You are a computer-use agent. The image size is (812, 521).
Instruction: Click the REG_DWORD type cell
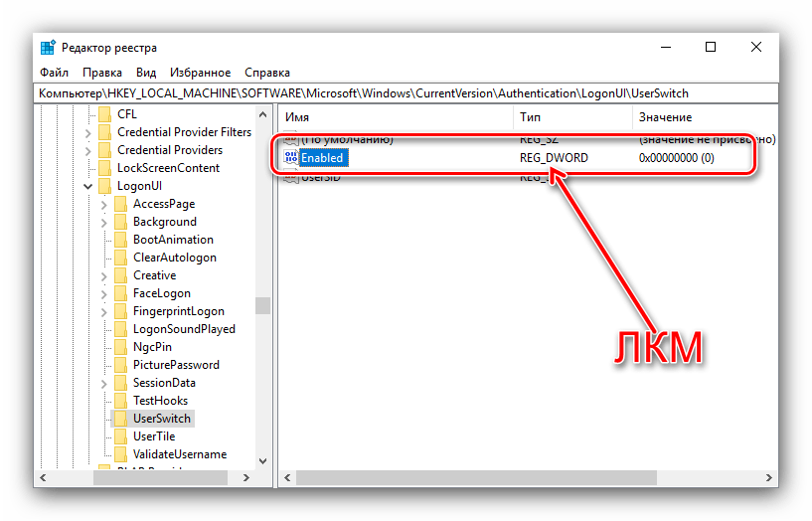tap(554, 158)
